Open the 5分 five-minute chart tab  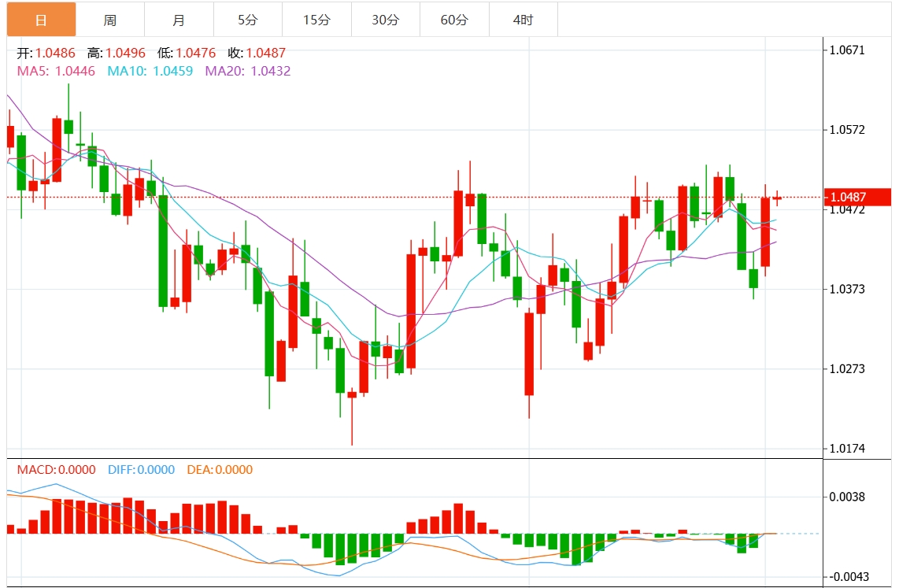pos(248,20)
